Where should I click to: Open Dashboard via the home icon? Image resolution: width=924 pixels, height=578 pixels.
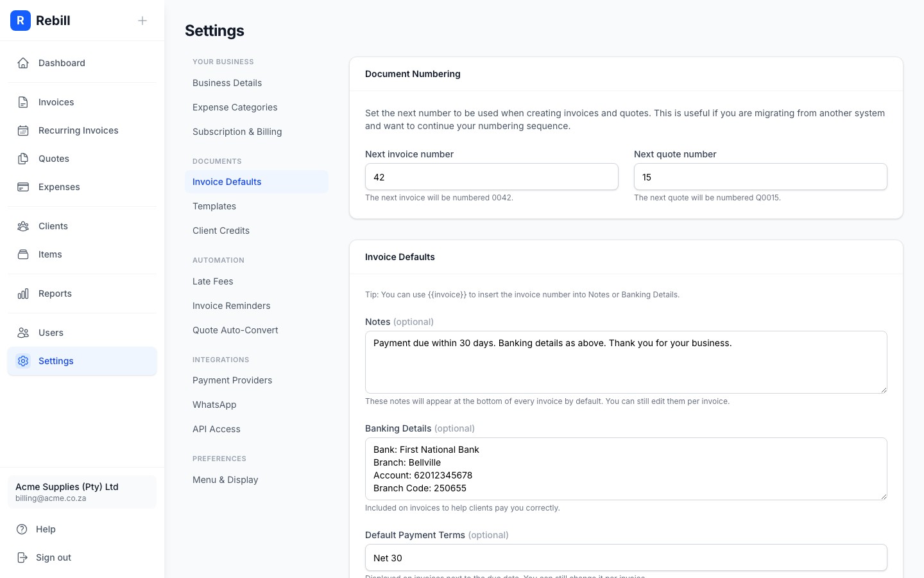tap(23, 62)
